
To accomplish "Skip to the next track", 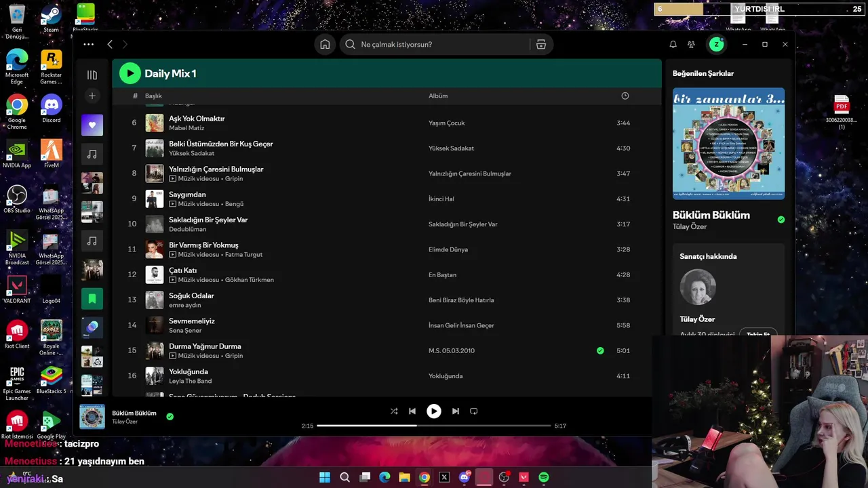I will [456, 411].
